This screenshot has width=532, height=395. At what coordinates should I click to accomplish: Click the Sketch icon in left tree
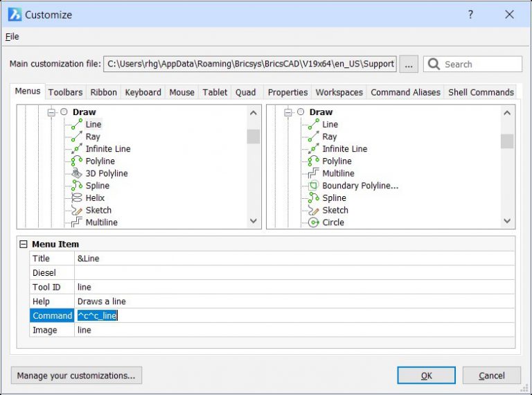click(77, 210)
